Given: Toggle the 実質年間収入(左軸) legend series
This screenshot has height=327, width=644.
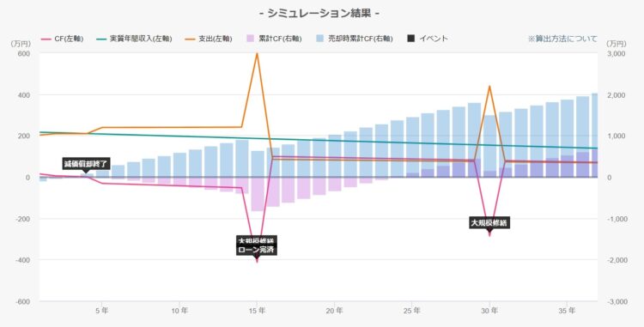Looking at the screenshot, I should tap(135, 39).
